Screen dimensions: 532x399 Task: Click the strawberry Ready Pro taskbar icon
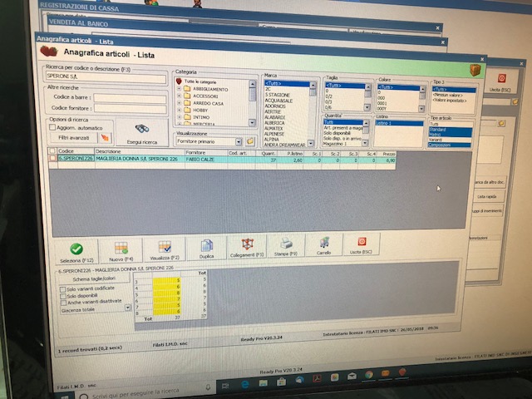click(402, 372)
